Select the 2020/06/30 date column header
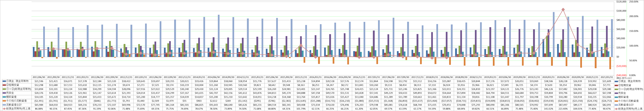This screenshot has height=111, width=644. click(x=563, y=77)
